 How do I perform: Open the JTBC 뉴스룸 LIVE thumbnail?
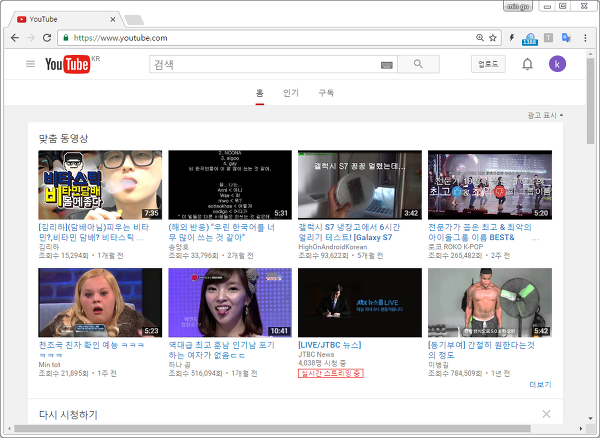[x=360, y=303]
